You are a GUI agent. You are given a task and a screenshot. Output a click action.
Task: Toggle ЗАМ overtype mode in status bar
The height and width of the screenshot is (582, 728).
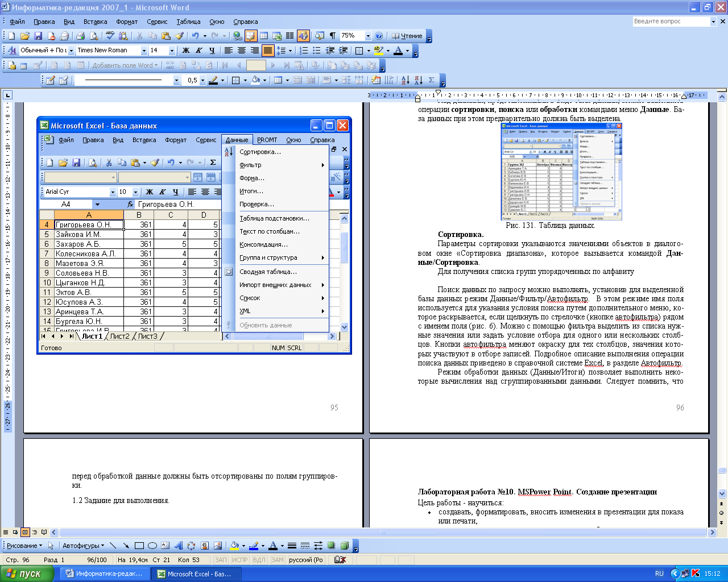pyautogui.click(x=277, y=560)
